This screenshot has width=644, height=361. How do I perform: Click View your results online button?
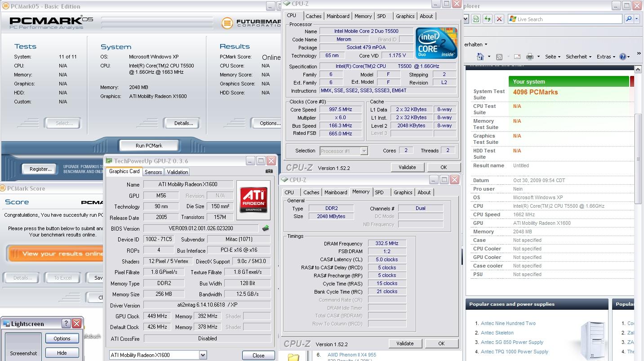tap(56, 254)
